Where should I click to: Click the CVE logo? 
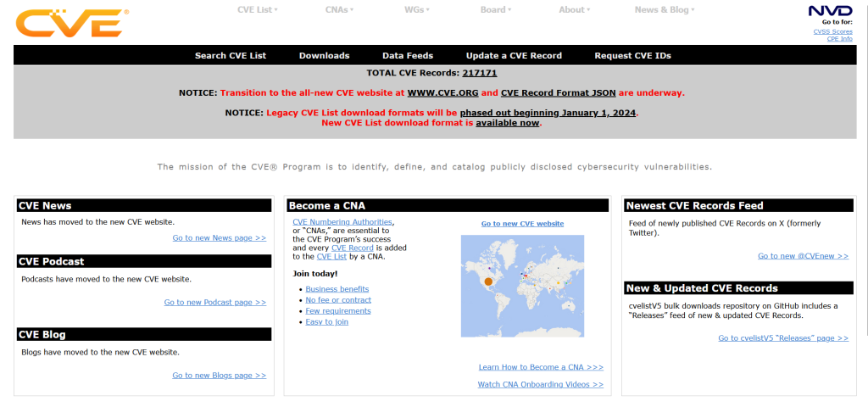pos(73,23)
